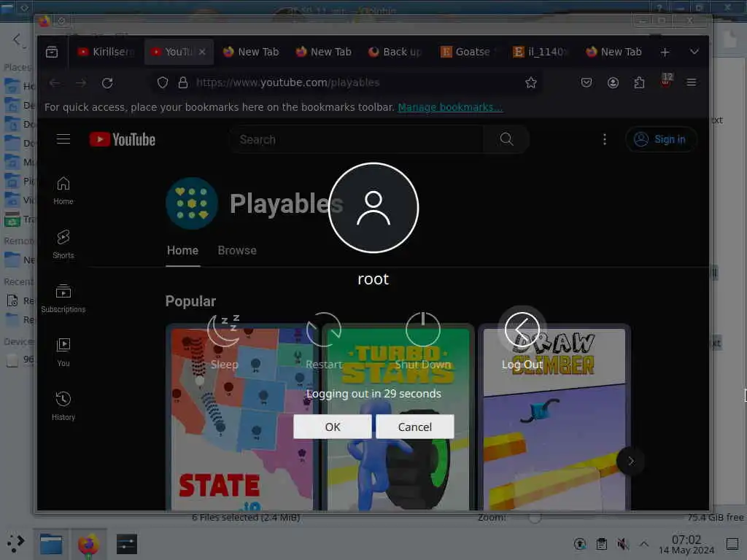Confirm logout with the OK button
This screenshot has height=560, width=747.
click(x=332, y=426)
